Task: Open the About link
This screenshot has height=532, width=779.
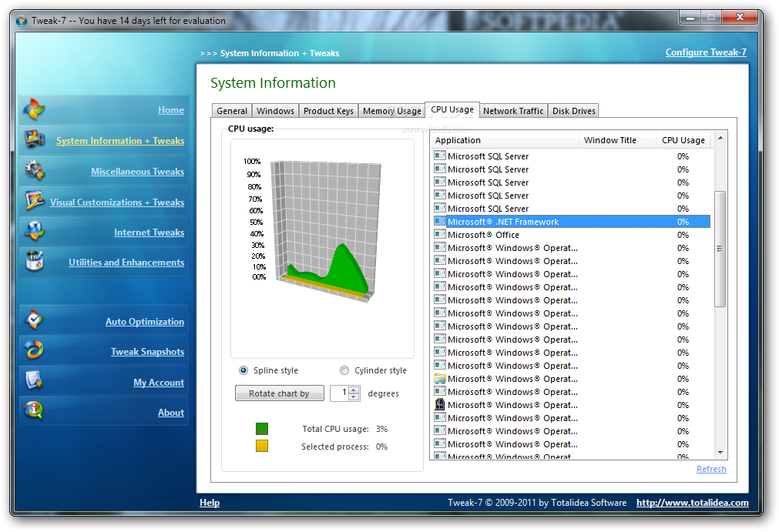Action: (171, 413)
